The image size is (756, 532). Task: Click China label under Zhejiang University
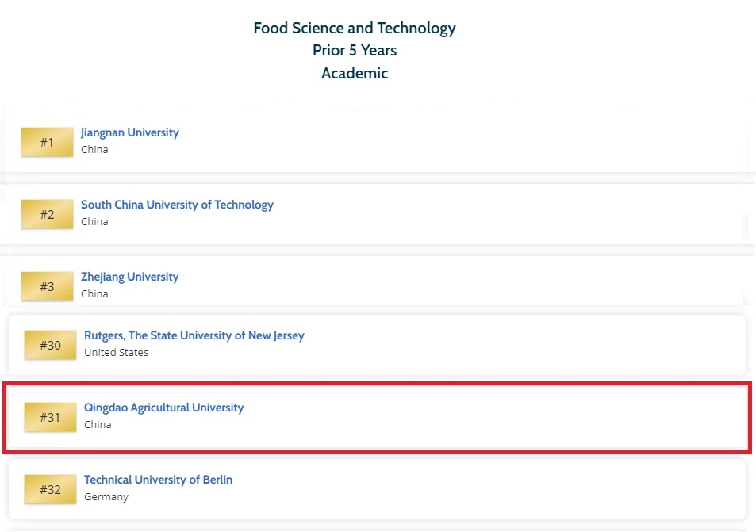tap(94, 293)
